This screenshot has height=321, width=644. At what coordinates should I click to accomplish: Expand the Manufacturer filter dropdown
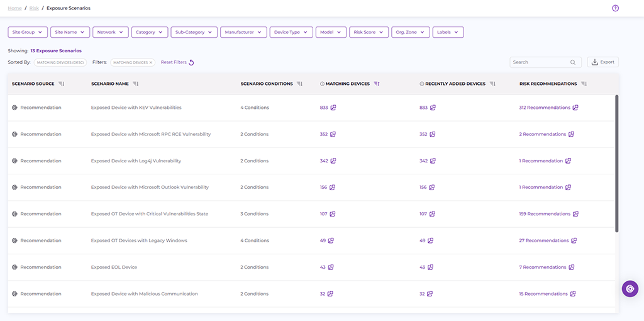(243, 32)
